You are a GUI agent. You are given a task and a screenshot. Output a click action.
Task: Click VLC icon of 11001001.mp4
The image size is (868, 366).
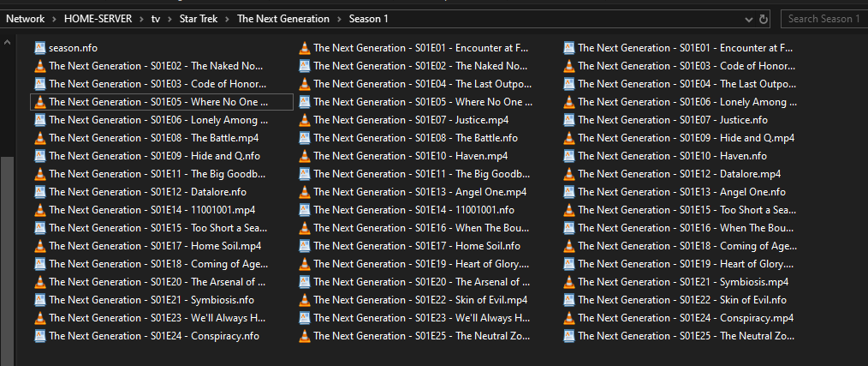(x=39, y=210)
